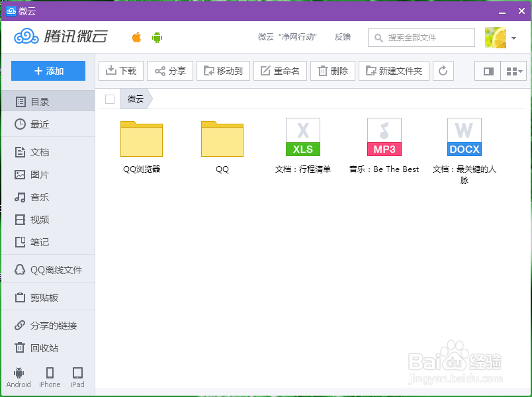The image size is (532, 397).
Task: Click the 微云 app icon in title bar
Action: tap(11, 11)
